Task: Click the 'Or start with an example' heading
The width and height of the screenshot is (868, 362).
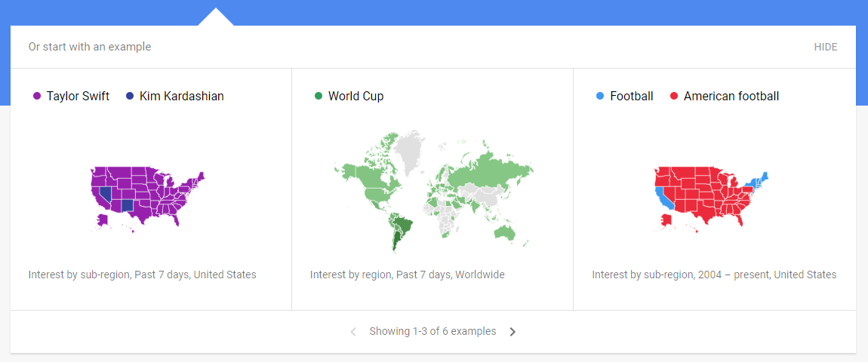Action: [x=90, y=47]
